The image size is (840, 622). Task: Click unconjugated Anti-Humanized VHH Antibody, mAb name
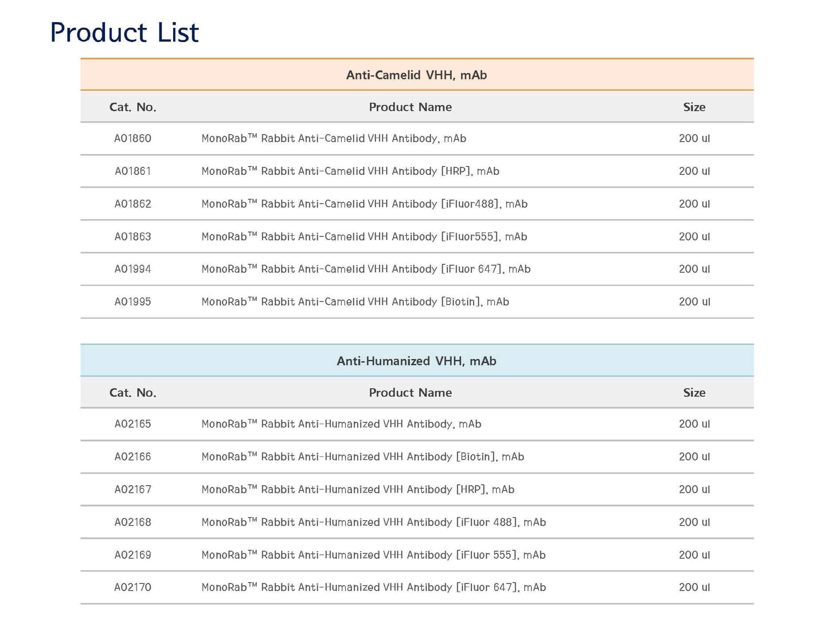pos(341,424)
